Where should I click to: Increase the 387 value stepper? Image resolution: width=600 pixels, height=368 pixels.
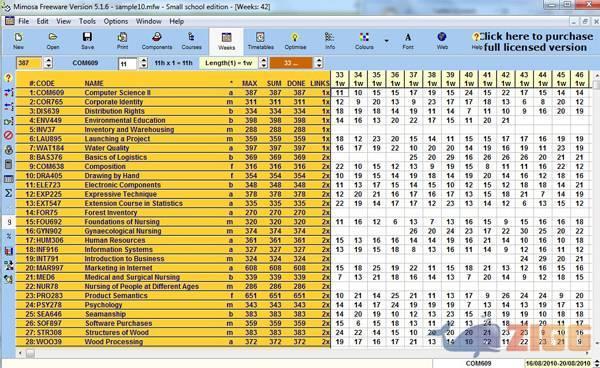[x=48, y=60]
